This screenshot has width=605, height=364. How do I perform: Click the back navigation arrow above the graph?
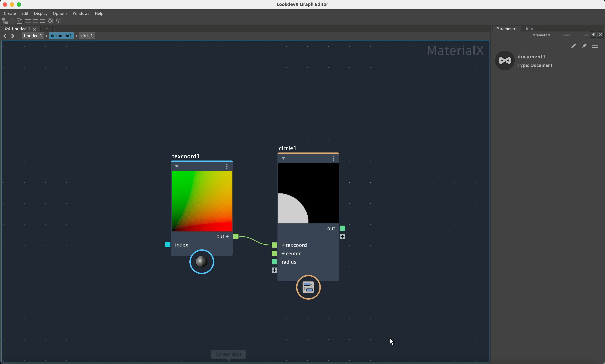tap(5, 36)
